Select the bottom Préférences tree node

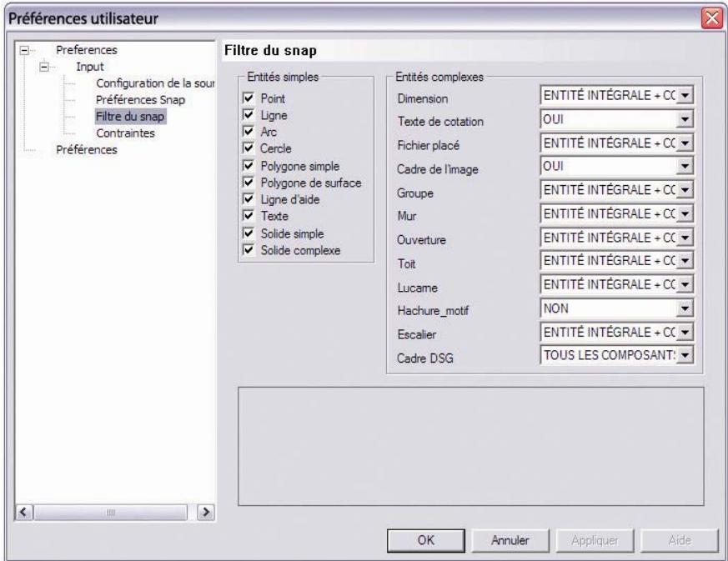(86, 150)
